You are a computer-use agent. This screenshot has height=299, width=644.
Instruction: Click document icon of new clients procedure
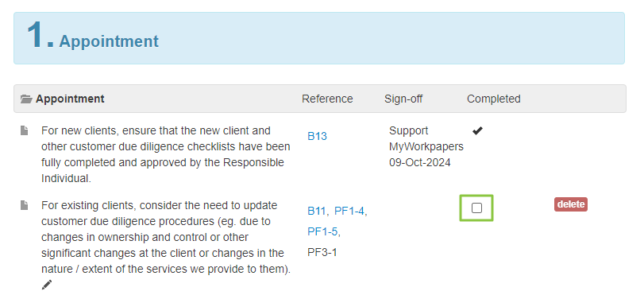[x=25, y=130]
